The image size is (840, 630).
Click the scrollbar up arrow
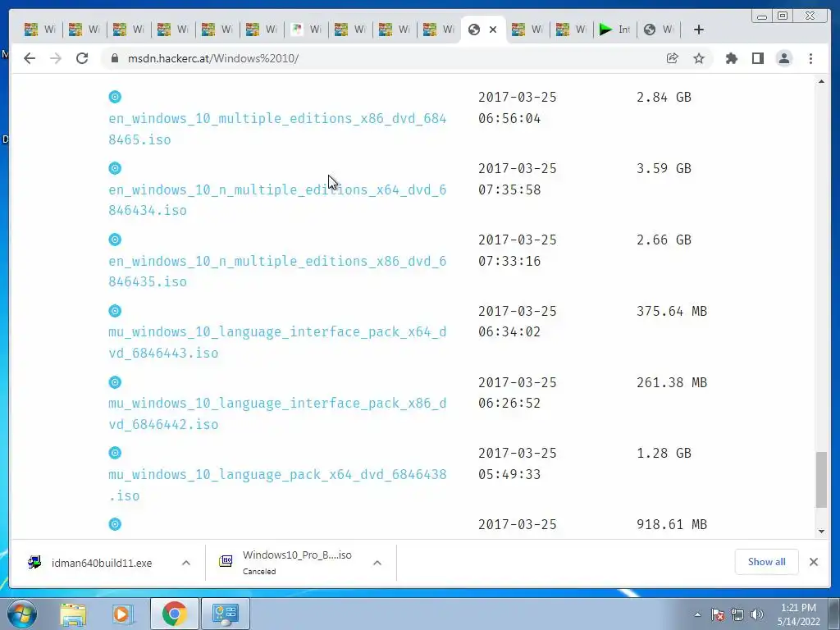(821, 81)
